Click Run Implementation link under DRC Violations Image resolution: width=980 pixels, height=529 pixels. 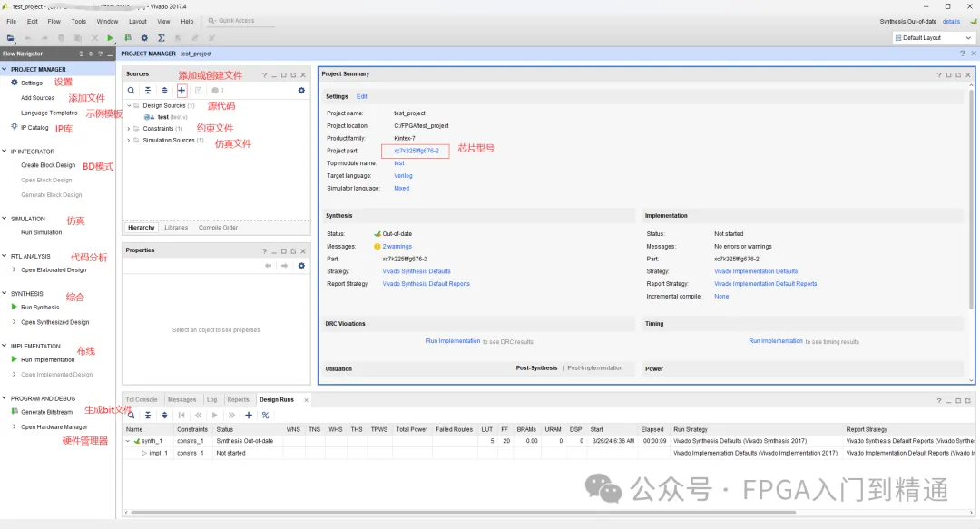[x=453, y=341]
